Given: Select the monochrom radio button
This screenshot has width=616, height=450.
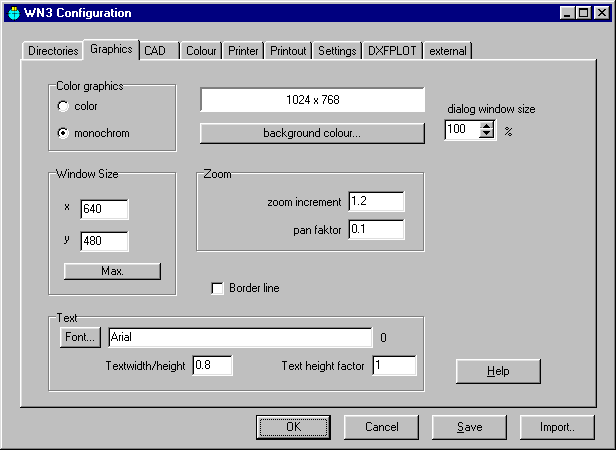Looking at the screenshot, I should pyautogui.click(x=64, y=132).
